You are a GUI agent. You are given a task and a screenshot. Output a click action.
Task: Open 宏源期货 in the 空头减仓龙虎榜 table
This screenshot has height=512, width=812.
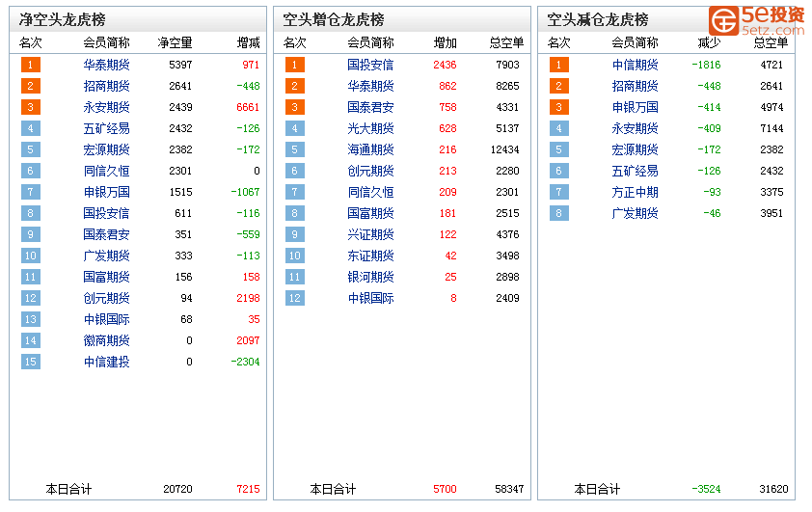(635, 149)
